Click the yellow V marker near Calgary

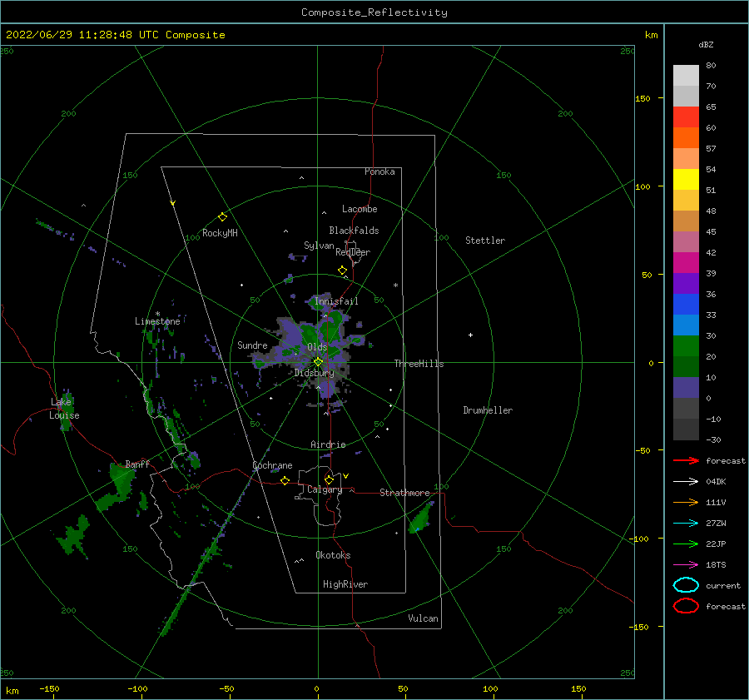346,476
